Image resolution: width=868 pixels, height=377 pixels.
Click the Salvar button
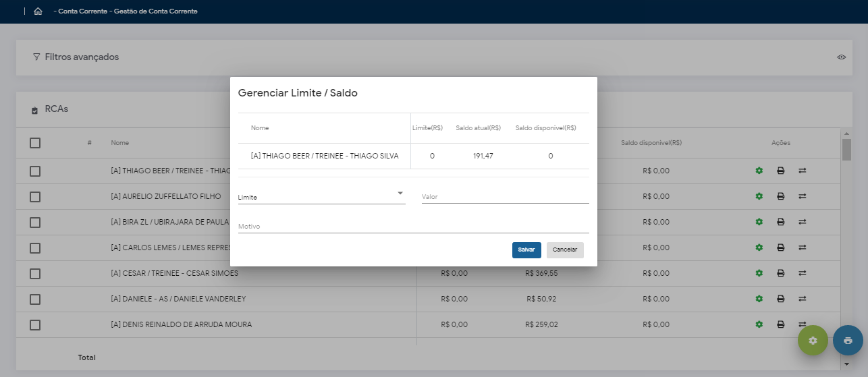point(526,250)
